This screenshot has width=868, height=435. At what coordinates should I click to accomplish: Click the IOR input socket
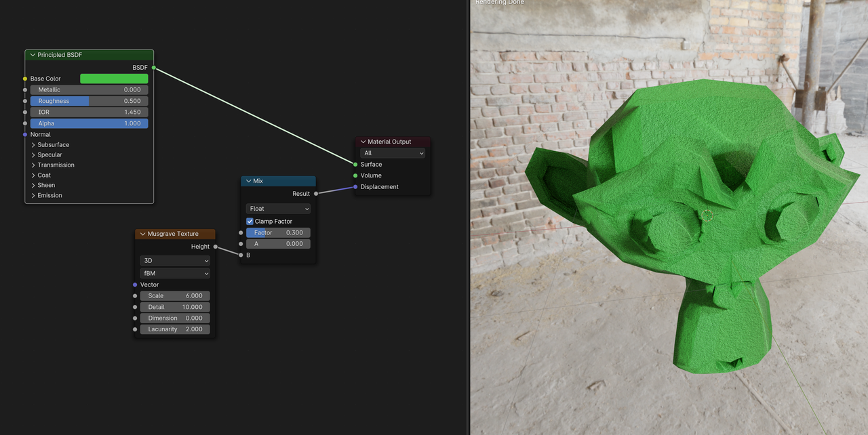(25, 112)
